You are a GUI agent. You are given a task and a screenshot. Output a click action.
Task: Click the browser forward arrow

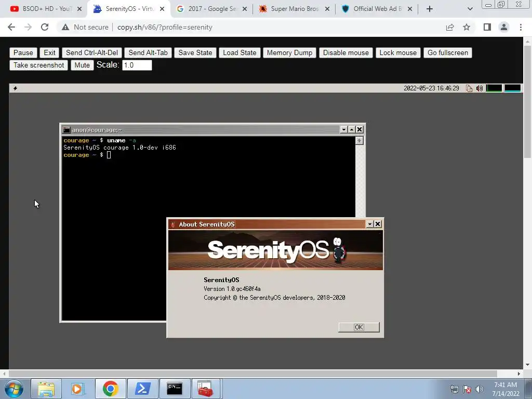pyautogui.click(x=28, y=27)
